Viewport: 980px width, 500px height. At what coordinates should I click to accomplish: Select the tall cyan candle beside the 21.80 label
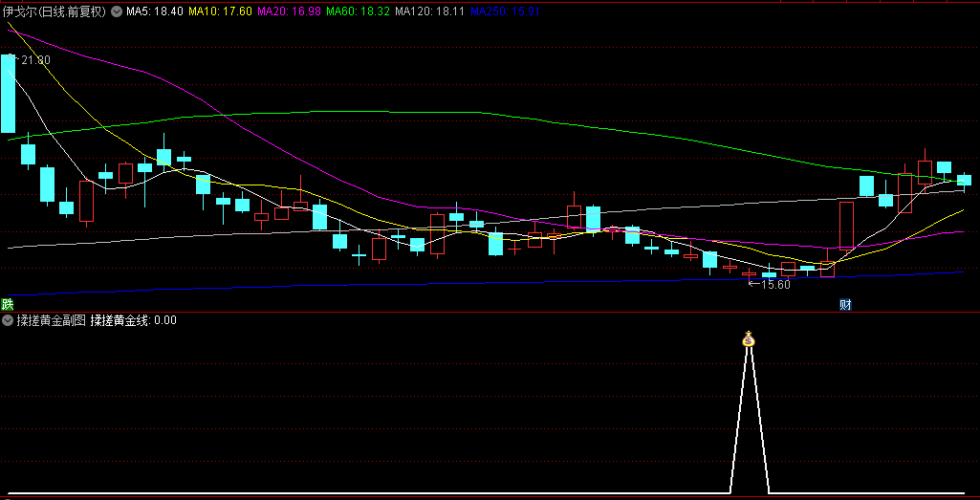point(8,94)
